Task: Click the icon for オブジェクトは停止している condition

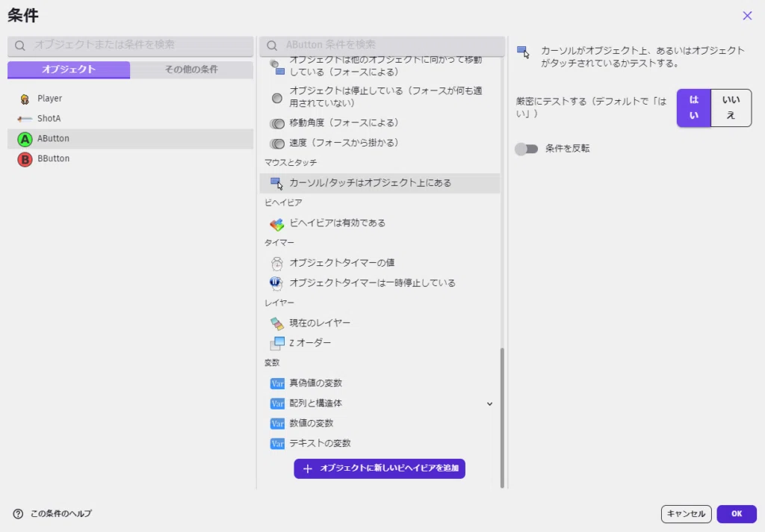Action: pos(277,98)
